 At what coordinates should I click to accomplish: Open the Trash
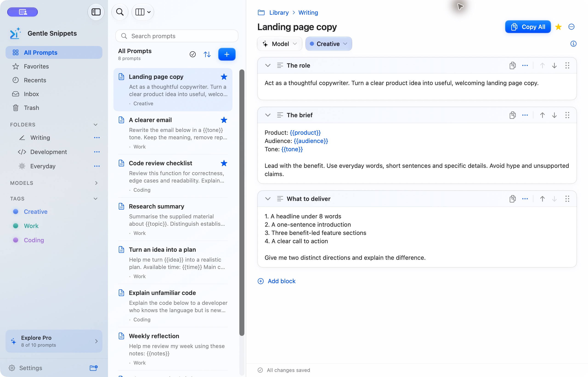(x=54, y=108)
